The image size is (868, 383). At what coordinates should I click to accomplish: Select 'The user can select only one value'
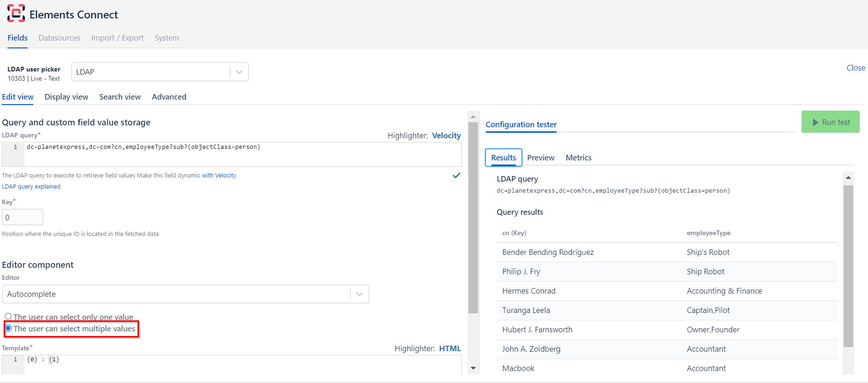[8, 317]
